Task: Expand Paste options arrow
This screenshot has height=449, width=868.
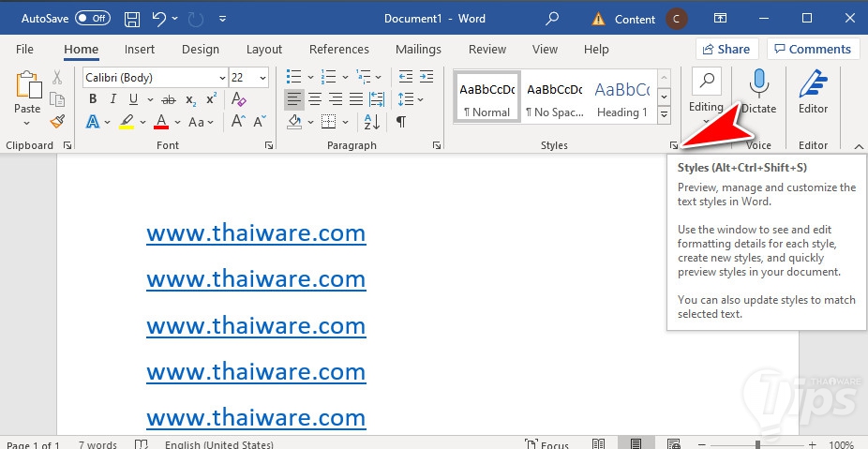Action: pos(27,123)
